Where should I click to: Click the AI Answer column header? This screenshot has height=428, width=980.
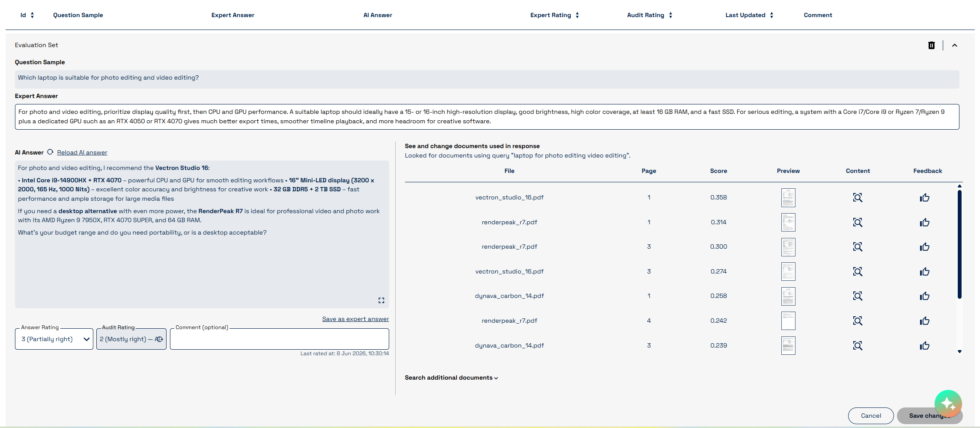click(378, 15)
